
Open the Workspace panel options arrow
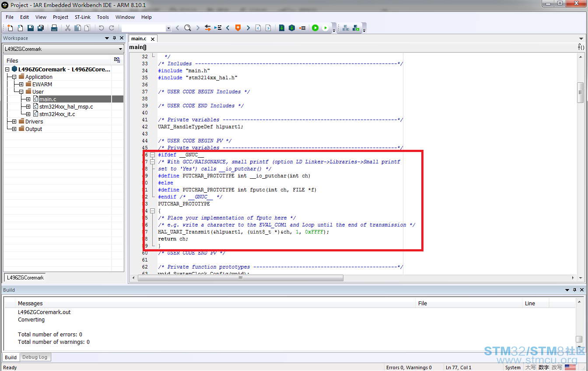tap(107, 38)
